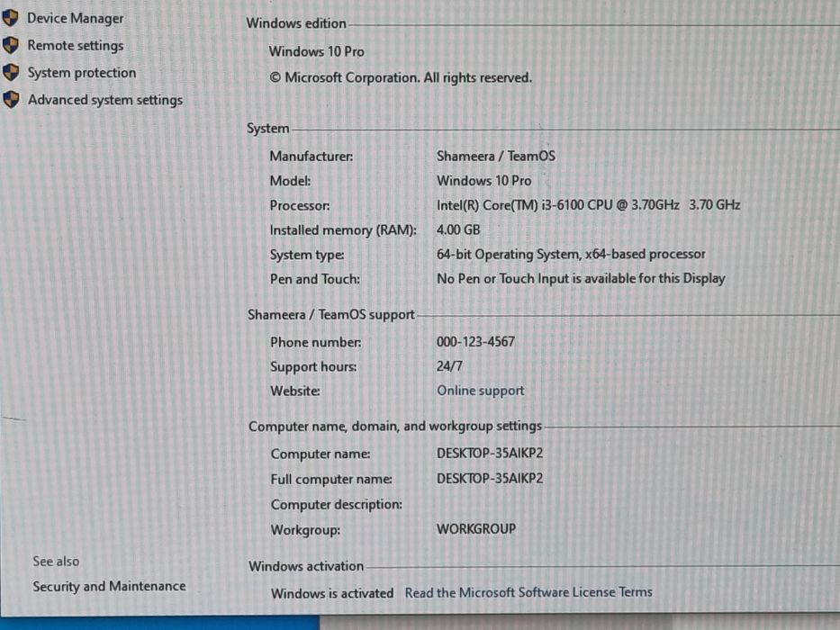This screenshot has width=840, height=630.
Task: Click the No Pen or Touch Input value
Action: pos(582,279)
